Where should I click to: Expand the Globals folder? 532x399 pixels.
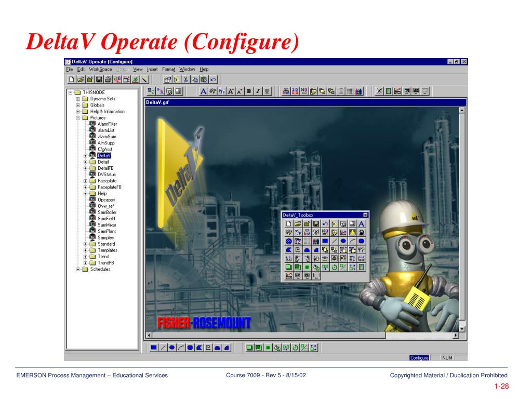coord(78,105)
